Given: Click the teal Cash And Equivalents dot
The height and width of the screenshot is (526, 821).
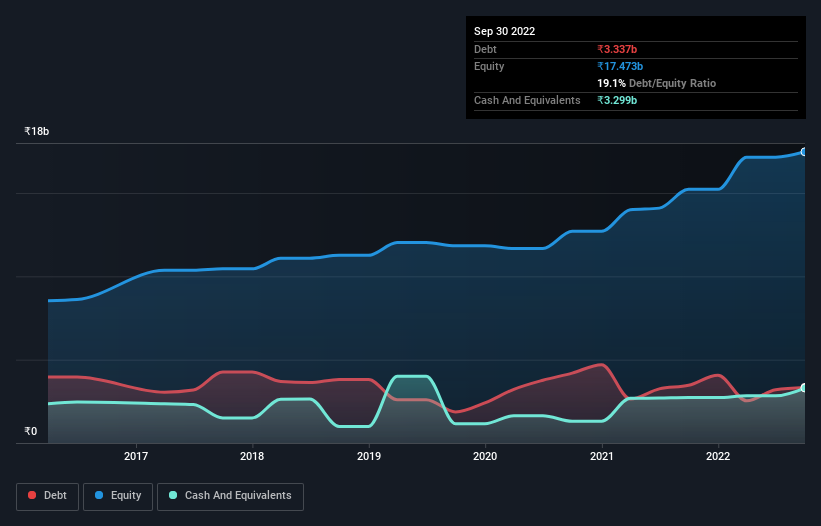Looking at the screenshot, I should pos(173,495).
